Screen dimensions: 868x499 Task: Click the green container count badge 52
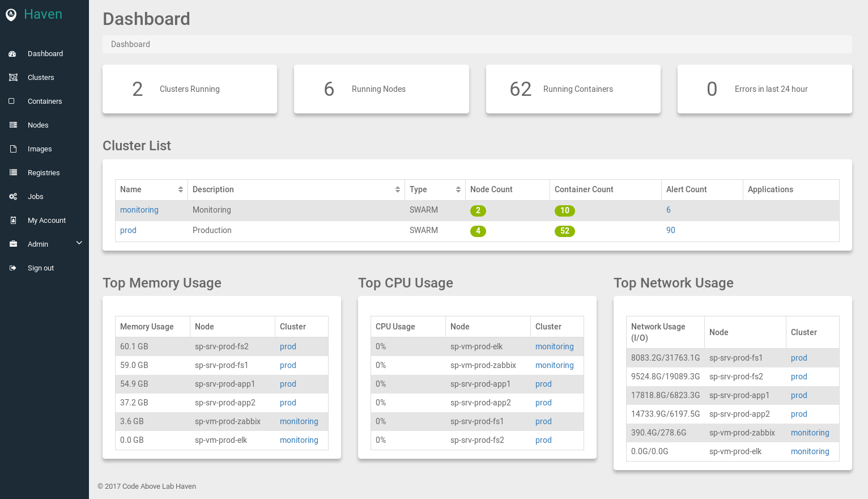pos(564,231)
